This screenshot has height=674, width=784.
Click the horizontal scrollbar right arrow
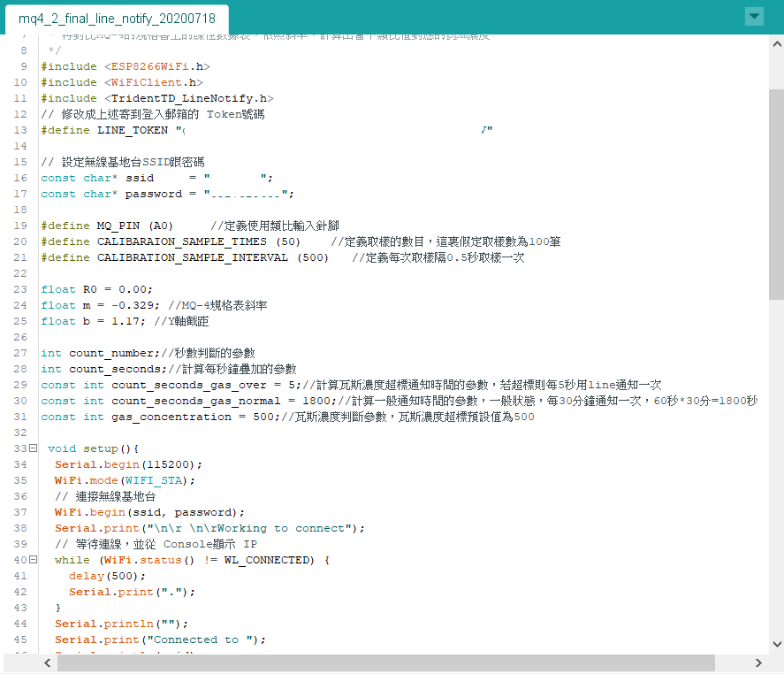coord(758,663)
